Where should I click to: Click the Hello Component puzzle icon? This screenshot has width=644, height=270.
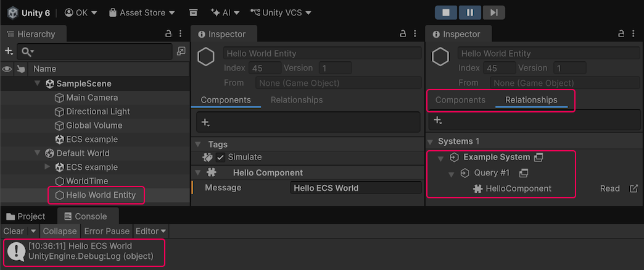pos(212,172)
